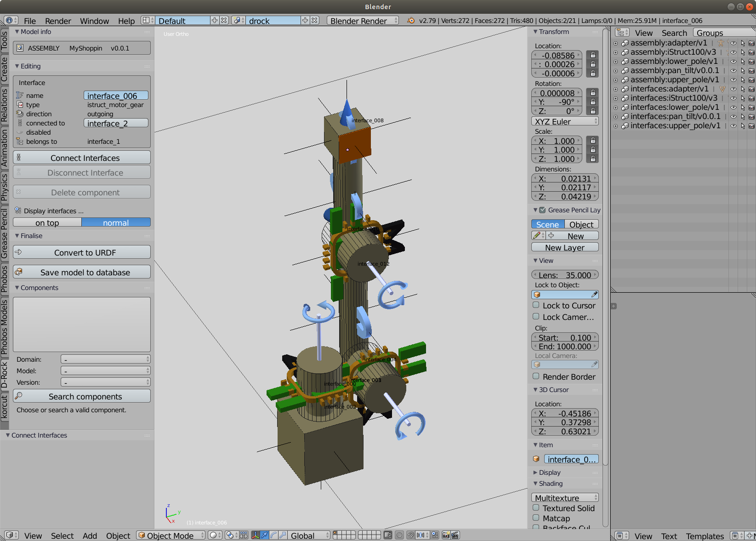The width and height of the screenshot is (756, 541).
Task: Hide the assembly:lower_pole/v1 group
Action: click(x=733, y=62)
